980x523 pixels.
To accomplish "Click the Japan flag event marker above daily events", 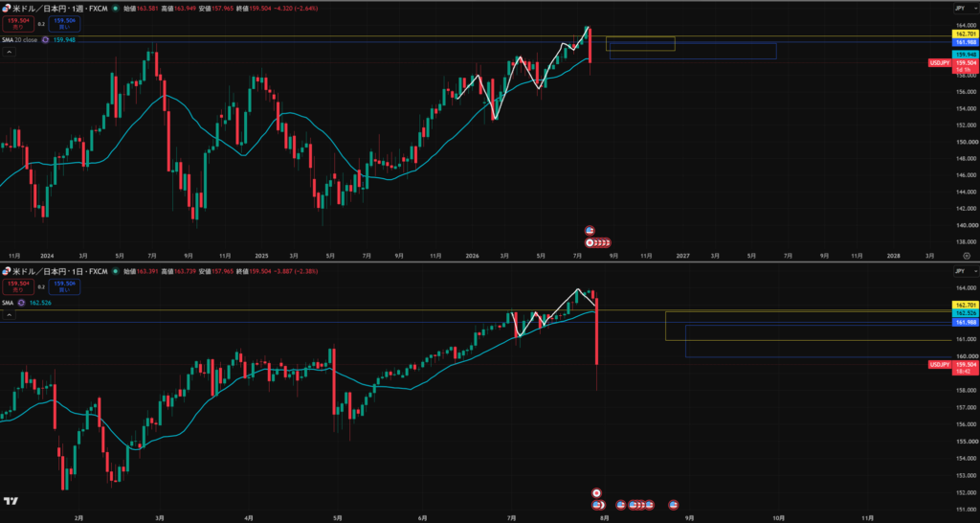I will [x=596, y=493].
